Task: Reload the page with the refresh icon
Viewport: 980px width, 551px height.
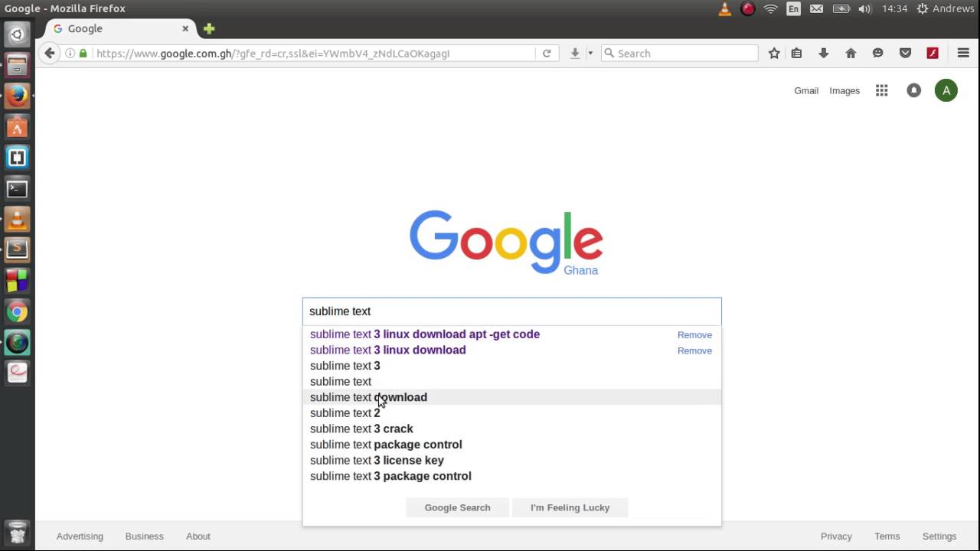Action: (x=547, y=53)
